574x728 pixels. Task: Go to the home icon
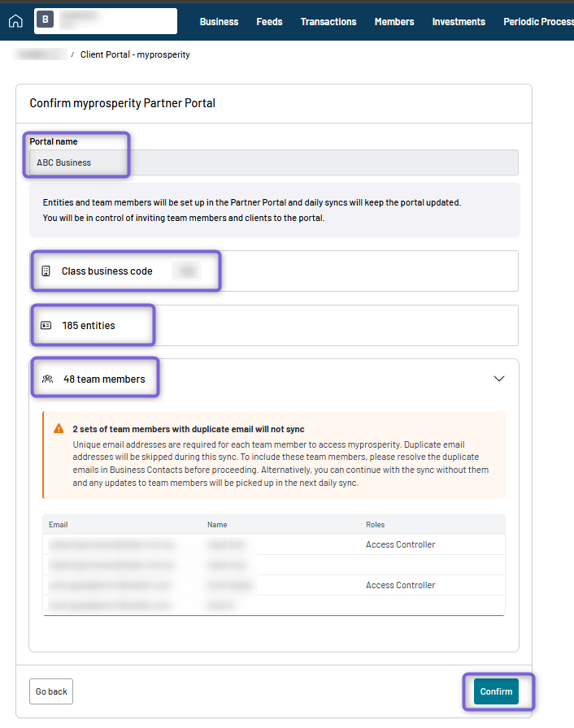pyautogui.click(x=15, y=21)
